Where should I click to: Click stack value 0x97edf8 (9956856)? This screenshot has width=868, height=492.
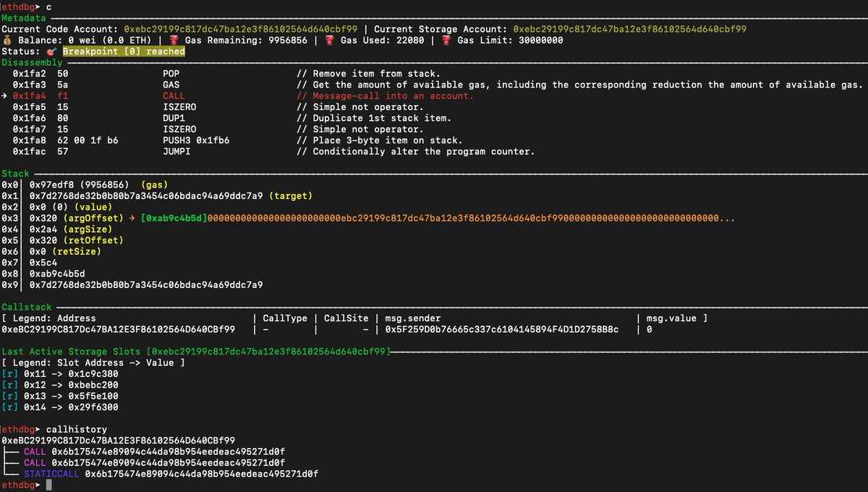click(x=80, y=185)
